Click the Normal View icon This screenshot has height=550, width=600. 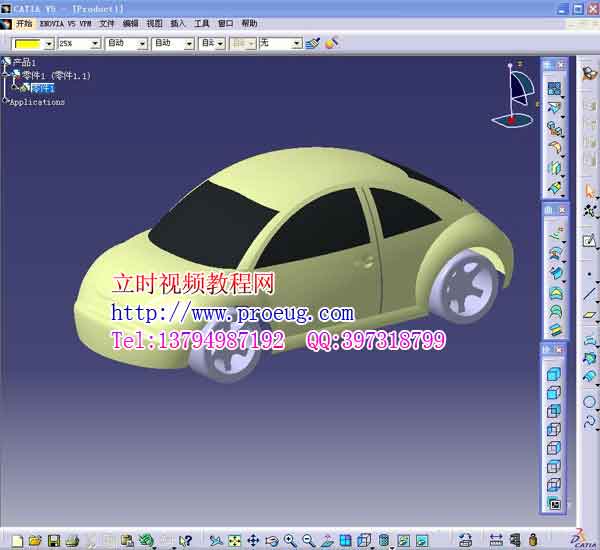[327, 540]
